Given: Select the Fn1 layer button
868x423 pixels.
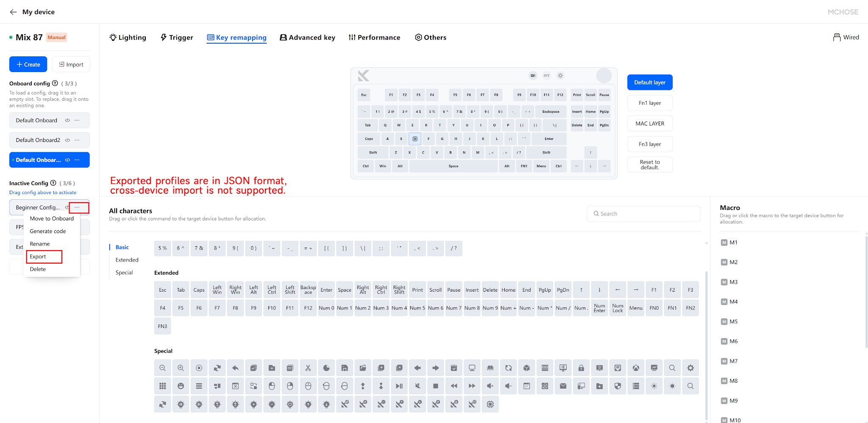Looking at the screenshot, I should click(650, 103).
